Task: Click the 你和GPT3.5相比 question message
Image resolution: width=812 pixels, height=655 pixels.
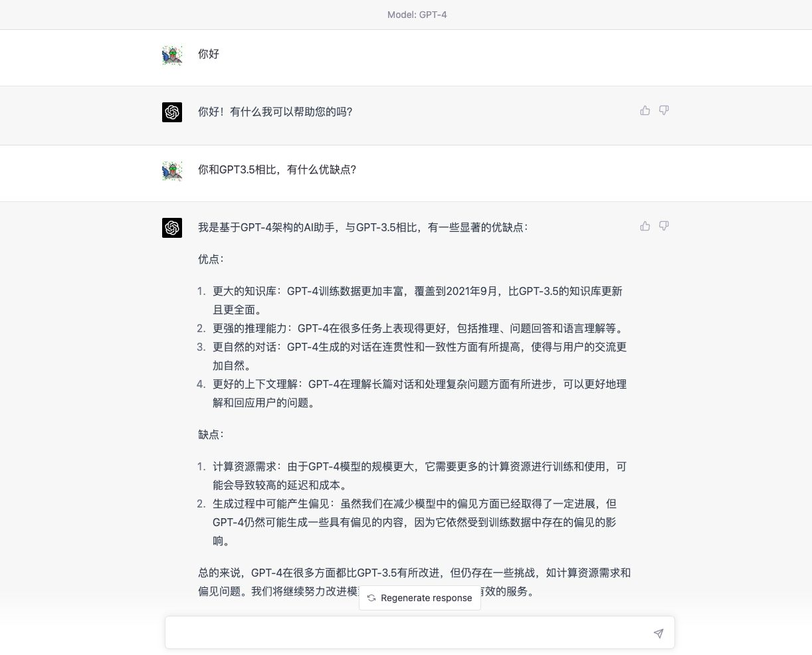Action: (x=277, y=170)
